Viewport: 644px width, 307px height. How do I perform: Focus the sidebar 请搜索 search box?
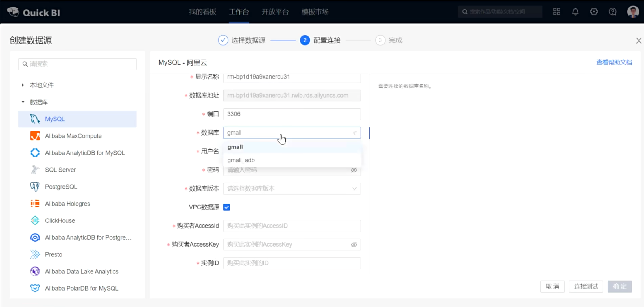[77, 64]
